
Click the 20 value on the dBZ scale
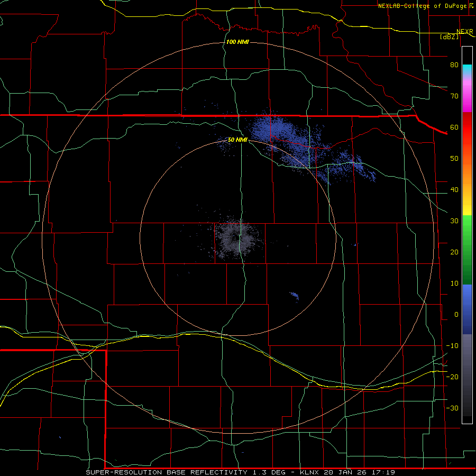pos(454,252)
